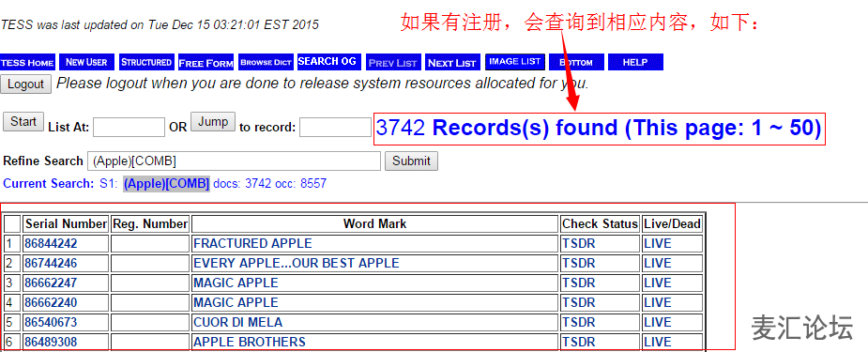Open the Help page

coord(635,62)
